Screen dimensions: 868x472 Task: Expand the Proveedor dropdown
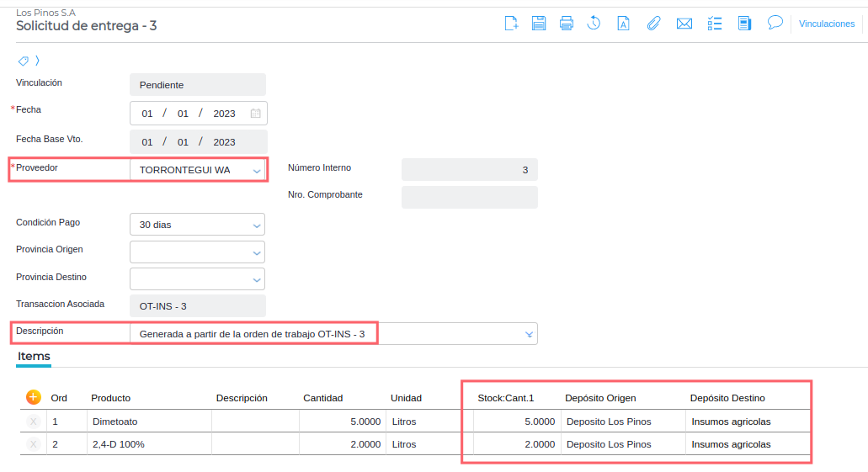click(x=257, y=171)
